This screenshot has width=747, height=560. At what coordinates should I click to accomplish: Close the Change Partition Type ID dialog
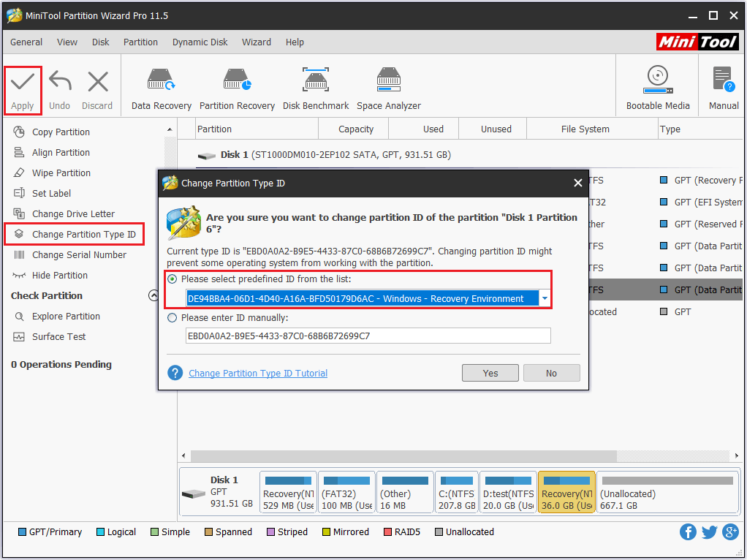click(578, 183)
